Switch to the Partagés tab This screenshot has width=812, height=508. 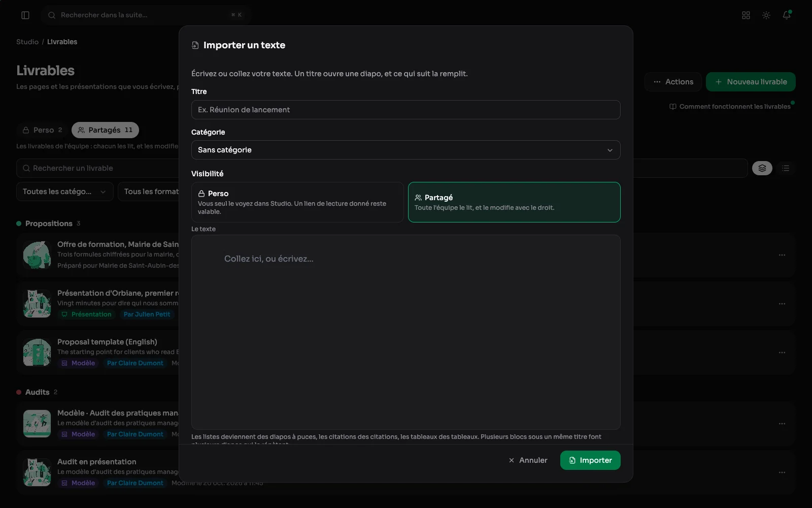tap(105, 130)
